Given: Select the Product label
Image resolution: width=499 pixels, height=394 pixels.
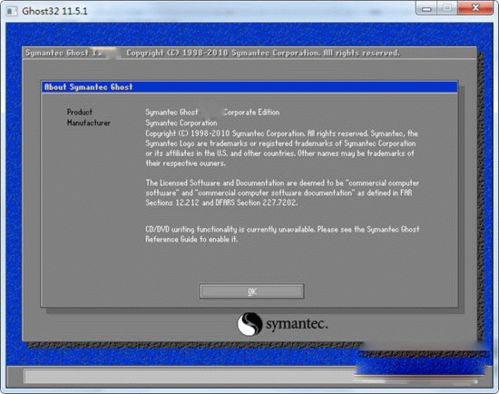Looking at the screenshot, I should pyautogui.click(x=79, y=112).
